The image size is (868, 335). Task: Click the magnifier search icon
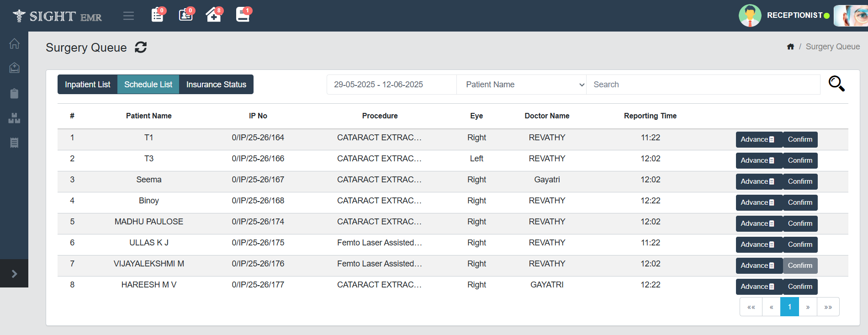(x=836, y=84)
